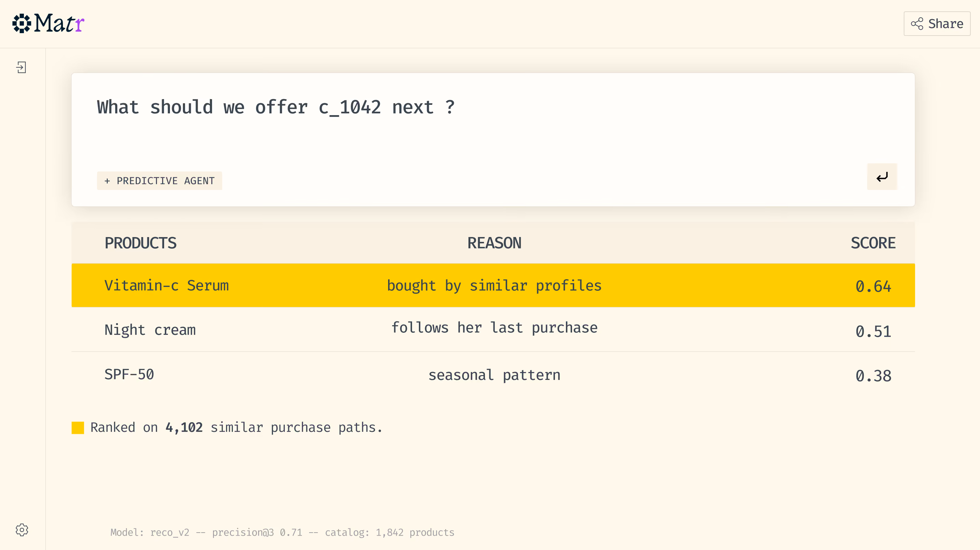Viewport: 980px width, 550px height.
Task: Sort by the SCORE column header
Action: (x=873, y=243)
